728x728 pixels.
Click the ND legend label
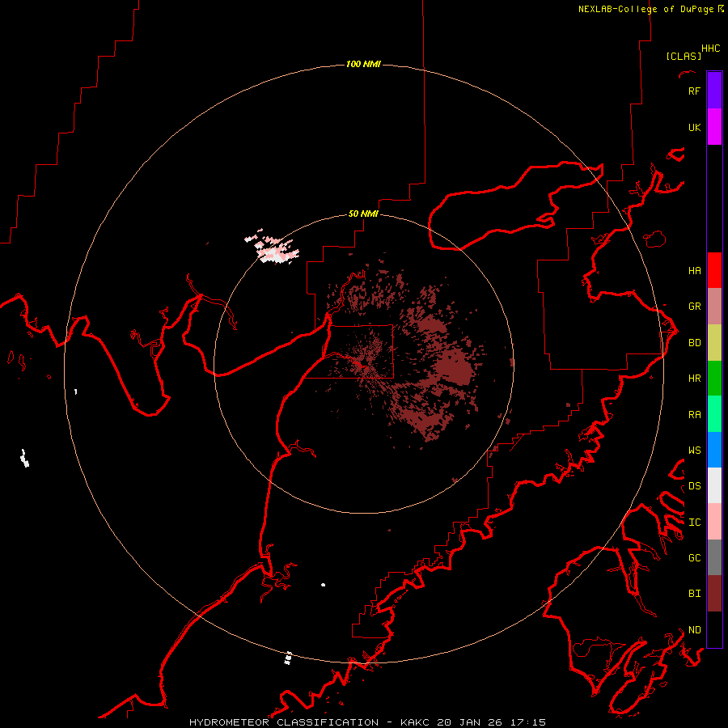point(694,630)
